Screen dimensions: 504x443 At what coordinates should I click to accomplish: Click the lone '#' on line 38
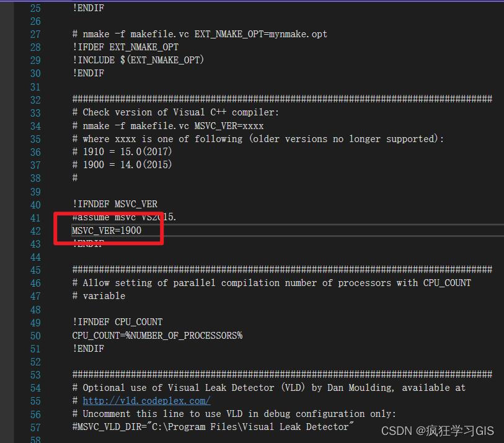pos(75,177)
